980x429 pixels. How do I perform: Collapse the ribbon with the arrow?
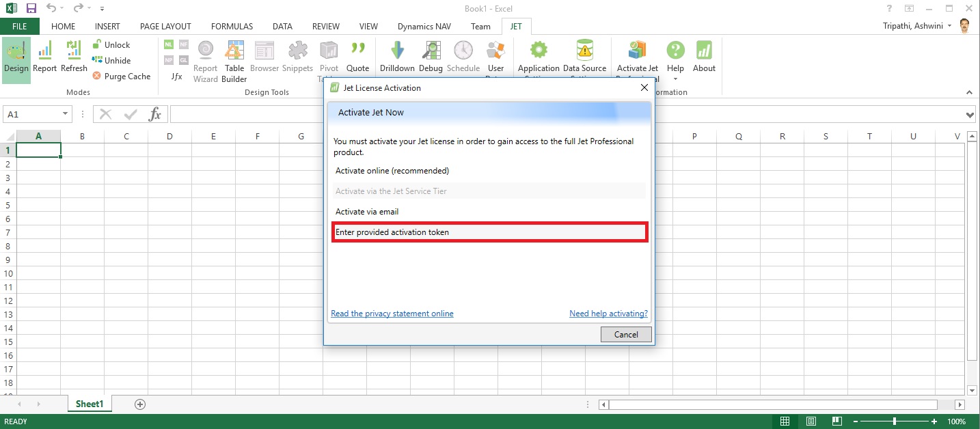point(969,92)
